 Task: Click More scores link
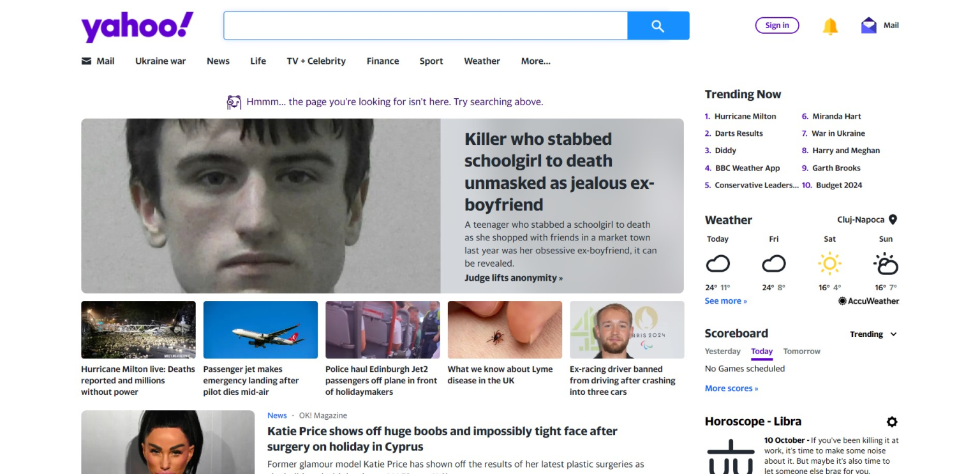click(x=731, y=389)
